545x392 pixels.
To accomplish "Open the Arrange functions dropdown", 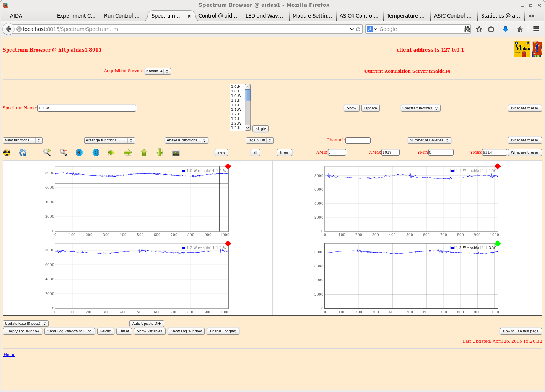I will coord(109,140).
